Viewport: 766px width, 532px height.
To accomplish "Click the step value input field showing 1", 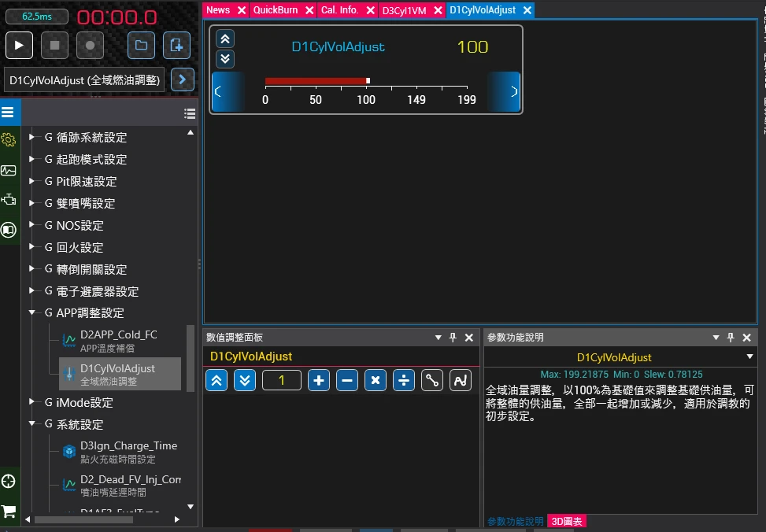I will click(282, 381).
